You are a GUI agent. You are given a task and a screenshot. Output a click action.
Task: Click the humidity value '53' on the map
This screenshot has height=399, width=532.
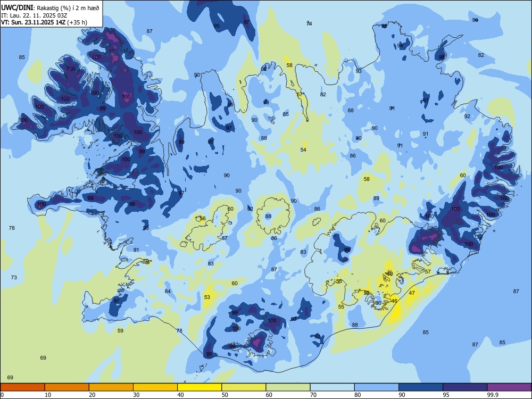[x=207, y=297]
